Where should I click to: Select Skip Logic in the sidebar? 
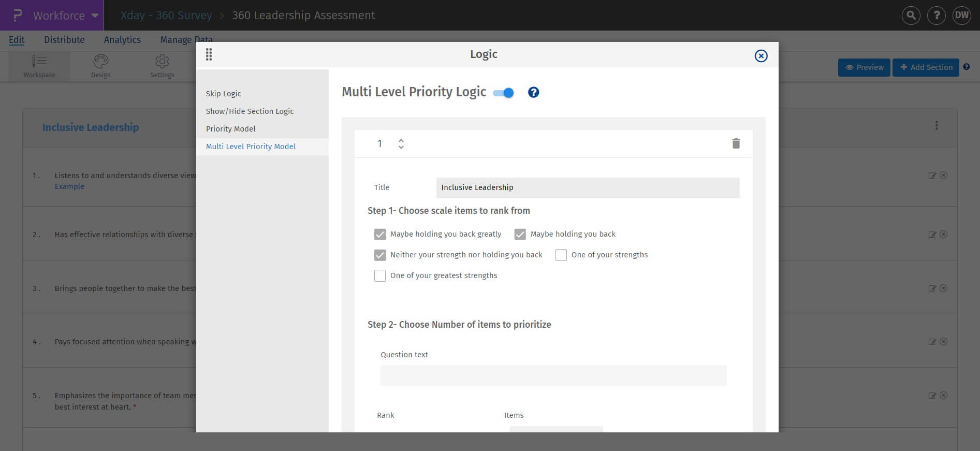click(223, 94)
